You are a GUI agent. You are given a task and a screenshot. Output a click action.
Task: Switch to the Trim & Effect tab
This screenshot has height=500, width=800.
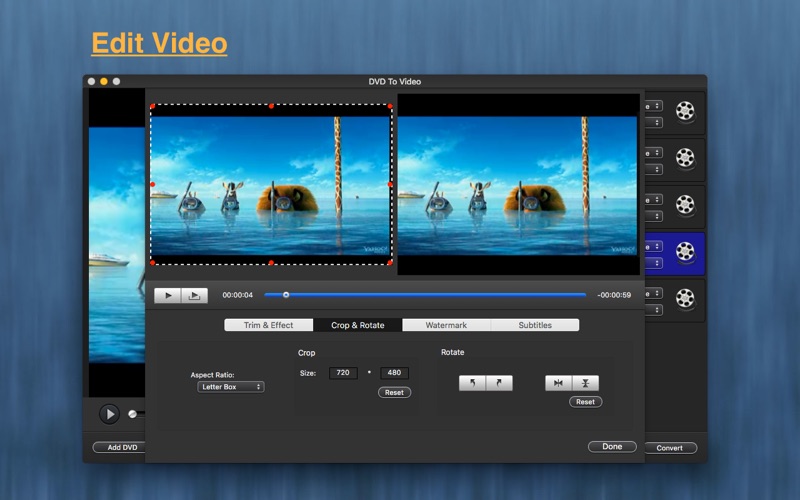click(269, 325)
